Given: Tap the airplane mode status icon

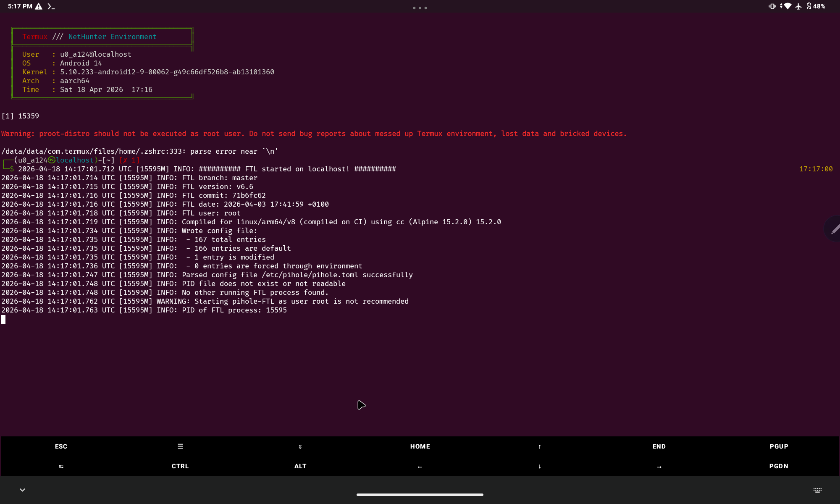Looking at the screenshot, I should click(798, 6).
